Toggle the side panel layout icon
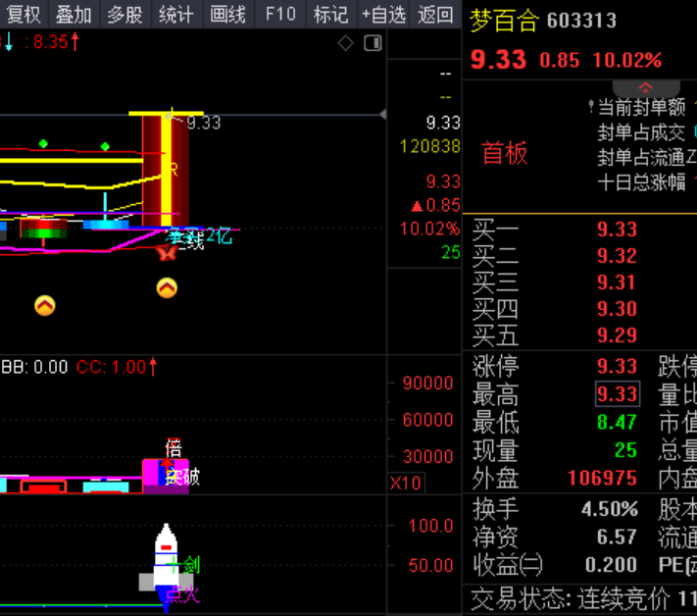Screen dimensions: 697x616 [373, 43]
